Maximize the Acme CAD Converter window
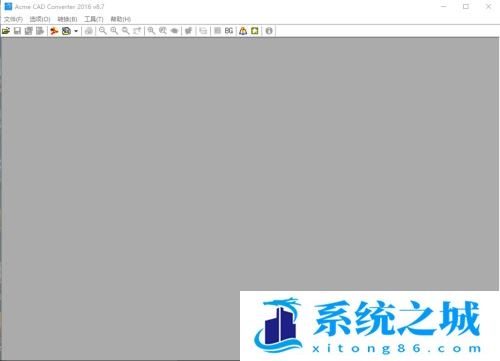Image resolution: width=500 pixels, height=361 pixels. coord(466,6)
